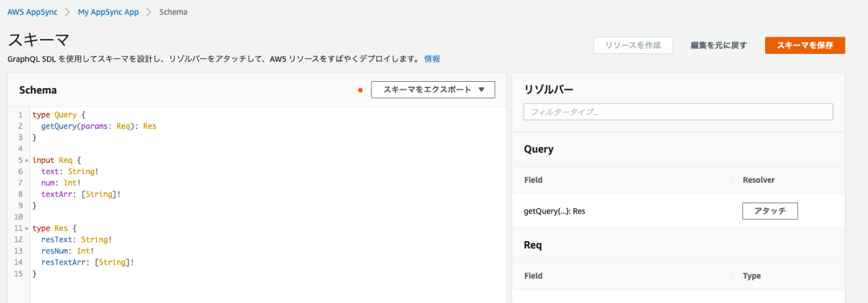This screenshot has width=868, height=303.
Task: Click line number 1 in the gutter
Action: click(20, 115)
